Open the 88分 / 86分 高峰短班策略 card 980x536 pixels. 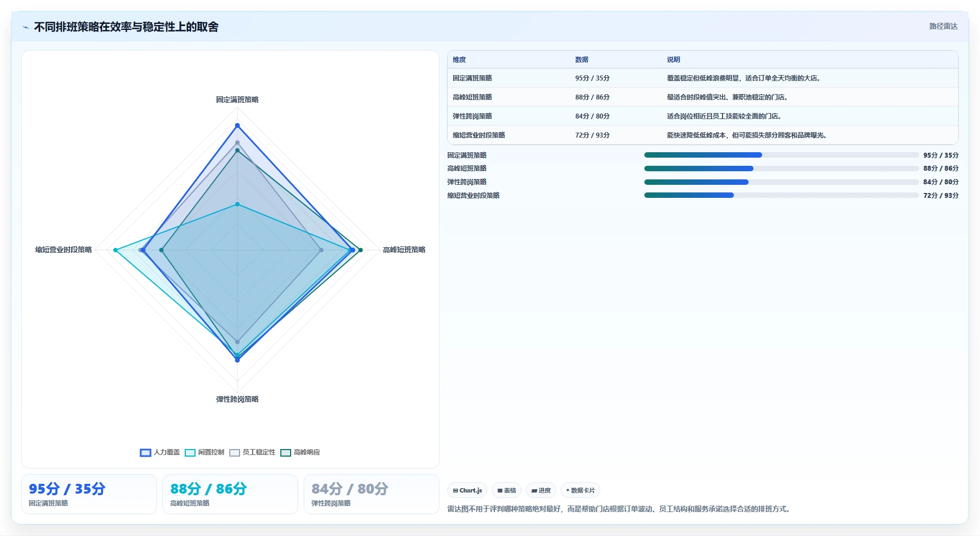click(x=230, y=494)
